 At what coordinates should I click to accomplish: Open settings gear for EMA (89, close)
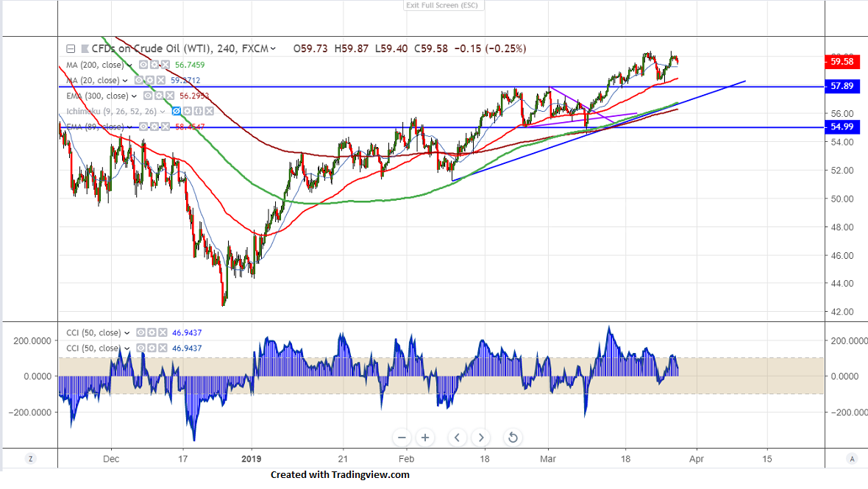click(x=154, y=126)
